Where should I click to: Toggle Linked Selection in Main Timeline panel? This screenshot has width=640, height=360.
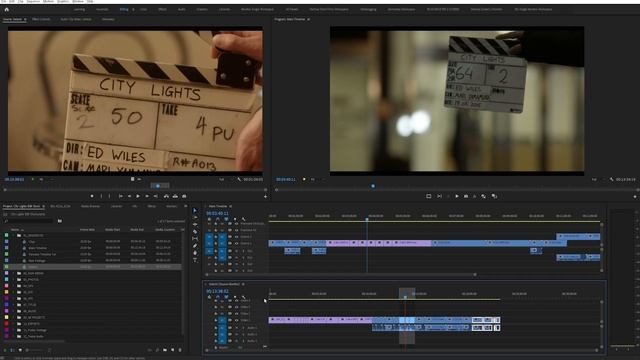(x=226, y=219)
